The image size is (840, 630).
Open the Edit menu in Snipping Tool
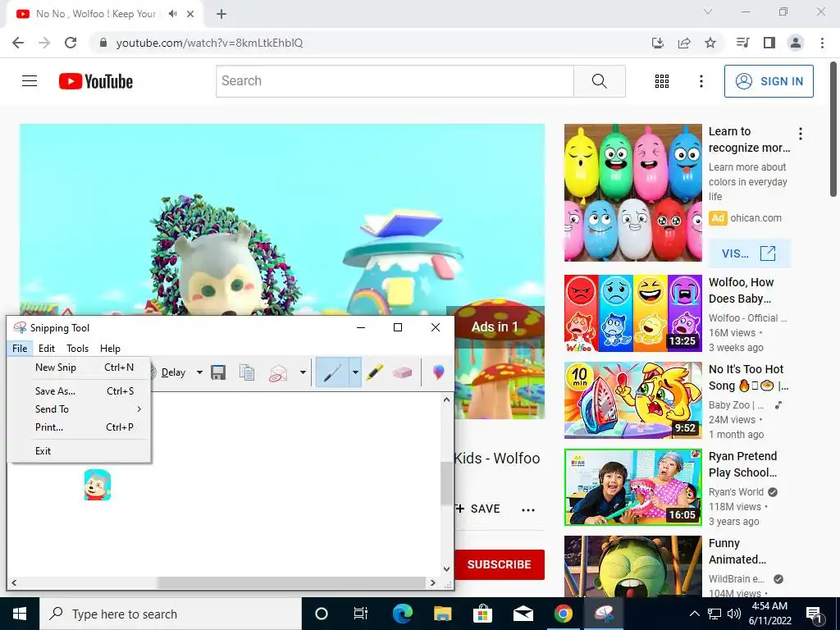(x=47, y=348)
